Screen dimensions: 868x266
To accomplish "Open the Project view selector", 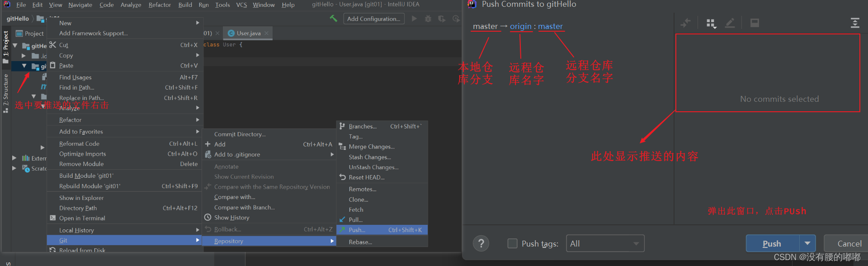I will pos(30,33).
